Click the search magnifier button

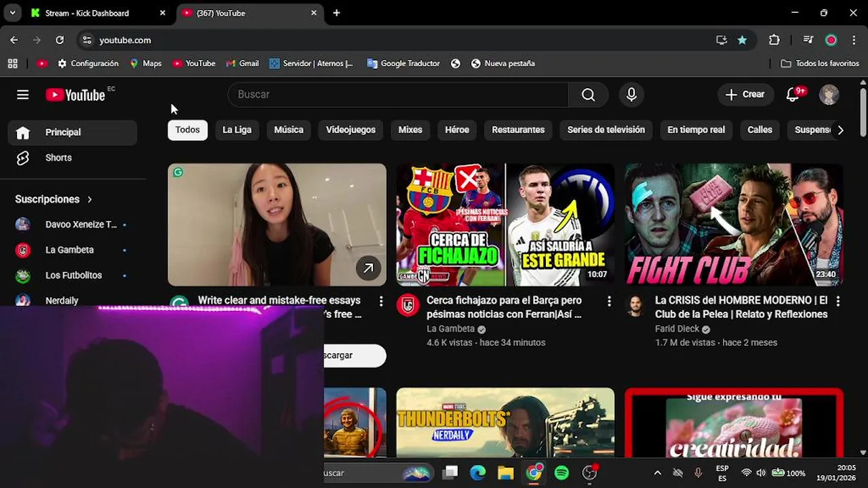[588, 95]
